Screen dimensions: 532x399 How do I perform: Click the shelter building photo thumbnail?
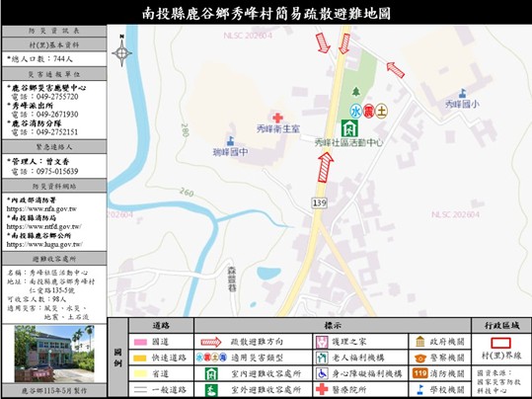[x=54, y=354]
